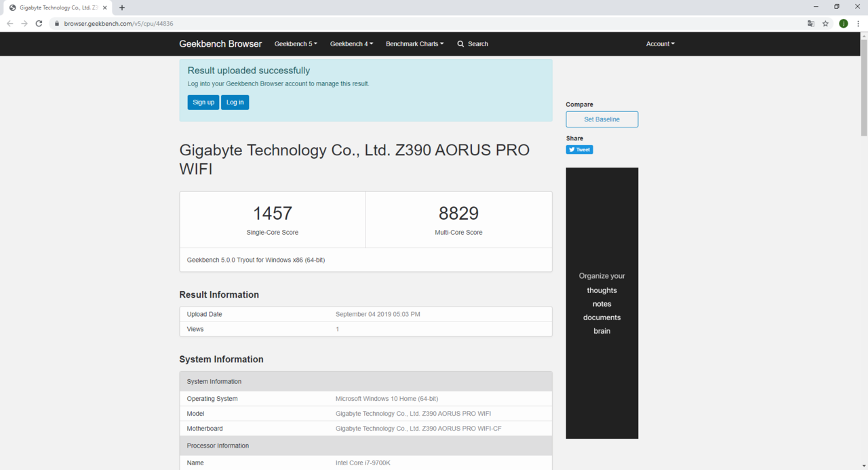Click the Model row value text
The image size is (868, 470).
coord(413,414)
